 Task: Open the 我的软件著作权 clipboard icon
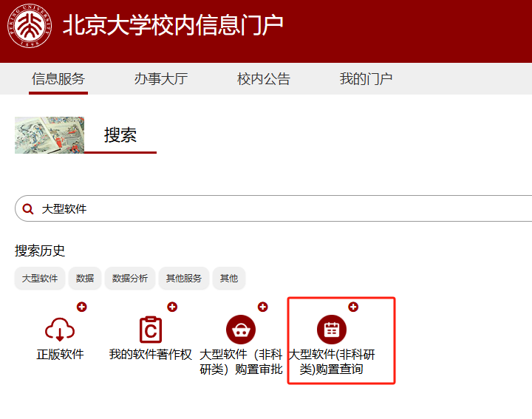[x=151, y=330]
